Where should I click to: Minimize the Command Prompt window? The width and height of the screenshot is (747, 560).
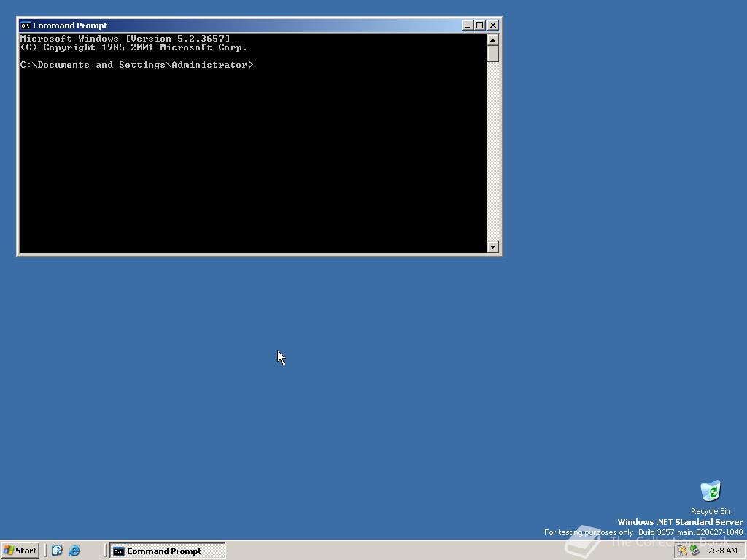pos(468,26)
